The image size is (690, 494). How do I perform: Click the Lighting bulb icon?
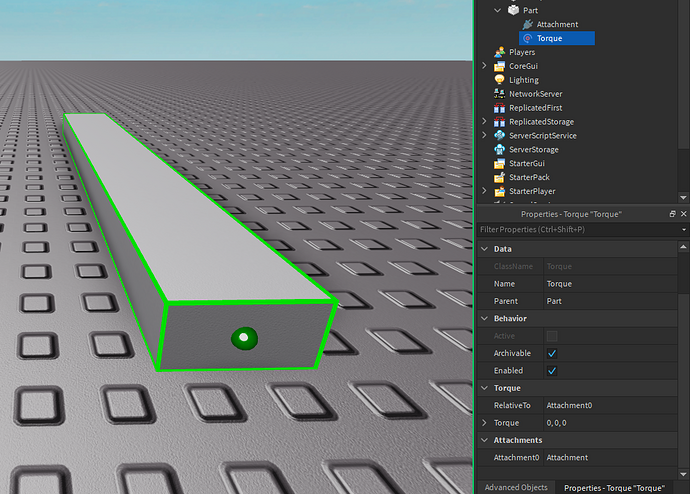tap(499, 80)
